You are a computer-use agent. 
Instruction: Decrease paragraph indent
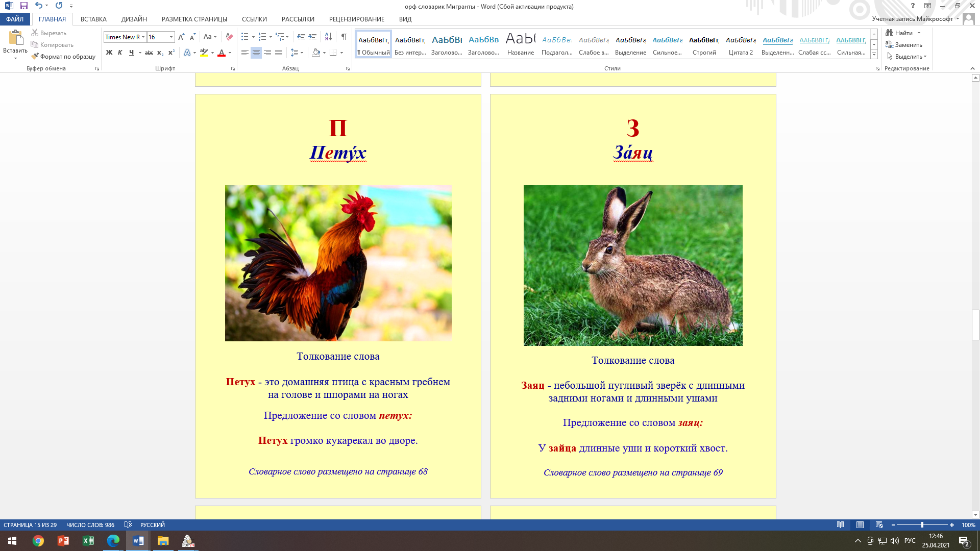tap(301, 37)
